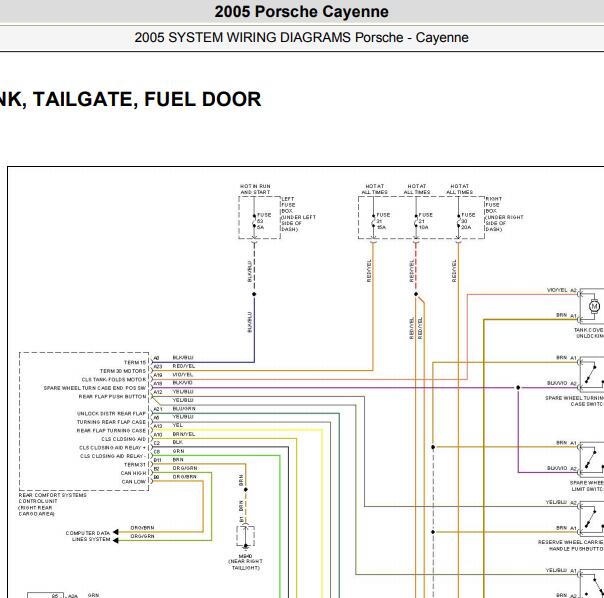This screenshot has width=604, height=598.
Task: Click pin 'C2' on the control unit
Action: tap(156, 443)
